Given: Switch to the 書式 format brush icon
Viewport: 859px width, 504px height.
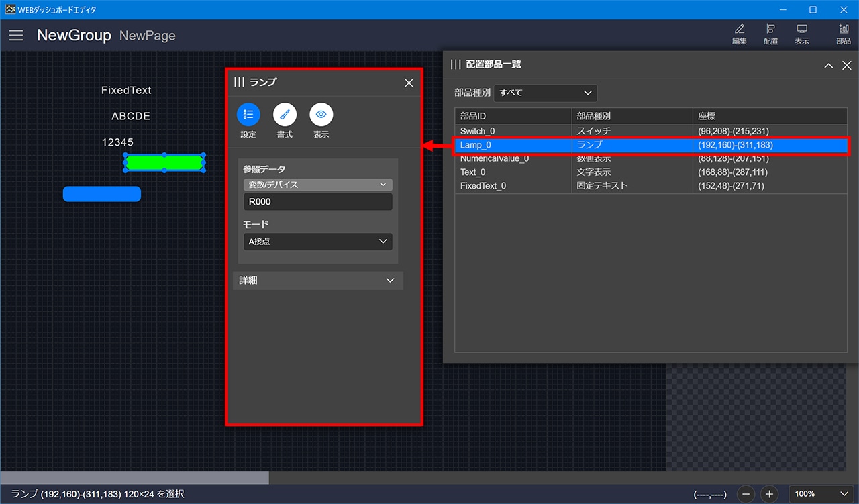Looking at the screenshot, I should coord(285,115).
